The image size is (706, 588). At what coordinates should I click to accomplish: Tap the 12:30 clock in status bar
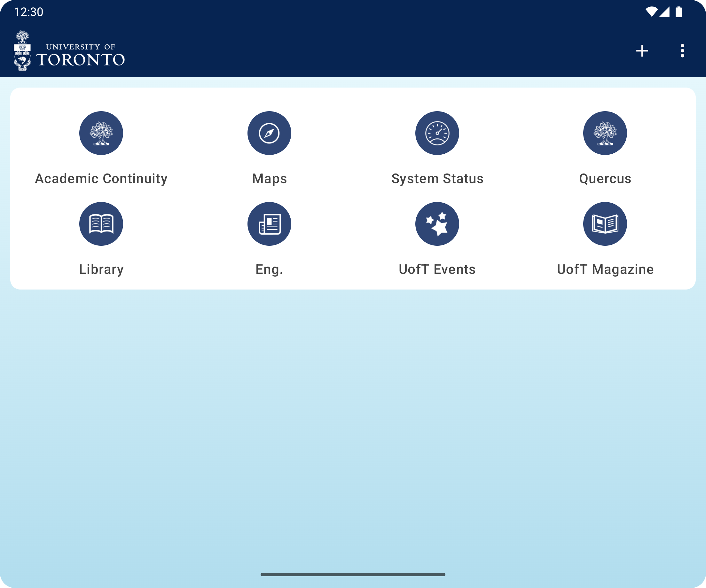(x=28, y=12)
